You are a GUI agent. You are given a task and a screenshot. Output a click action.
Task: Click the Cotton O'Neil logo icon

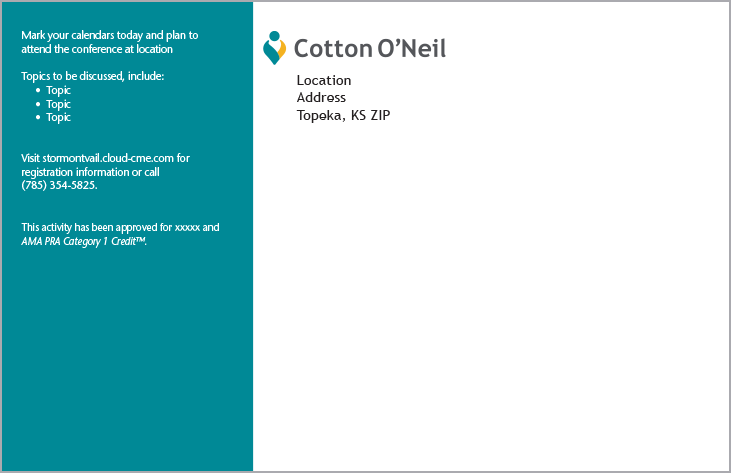pos(274,48)
